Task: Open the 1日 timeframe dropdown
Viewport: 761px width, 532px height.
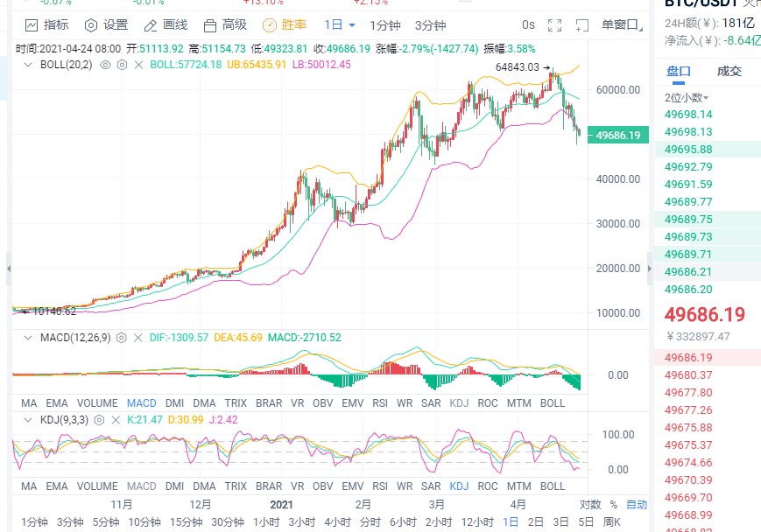Action: 337,25
